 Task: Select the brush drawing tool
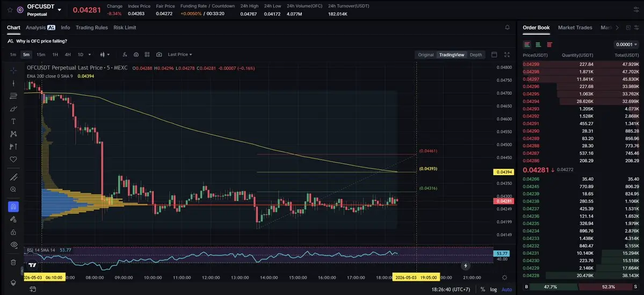13,109
